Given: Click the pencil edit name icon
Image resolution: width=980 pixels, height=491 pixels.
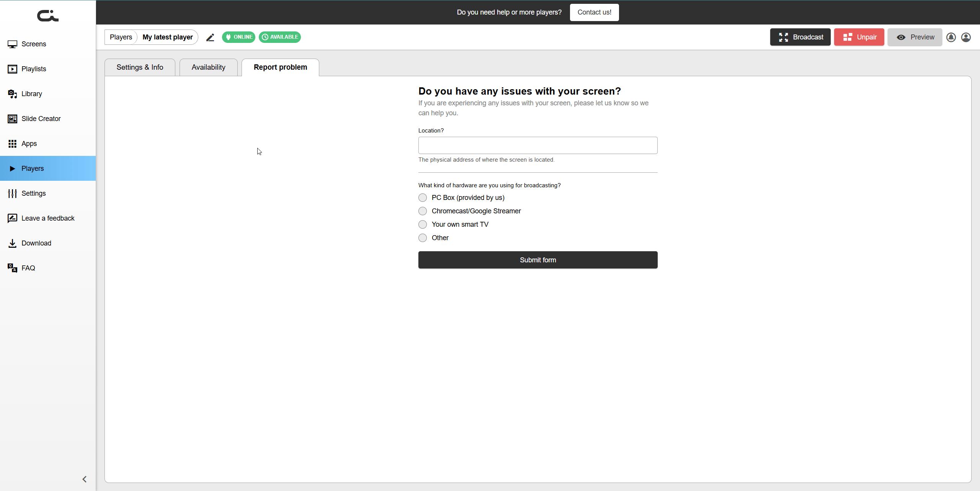Looking at the screenshot, I should (x=210, y=37).
